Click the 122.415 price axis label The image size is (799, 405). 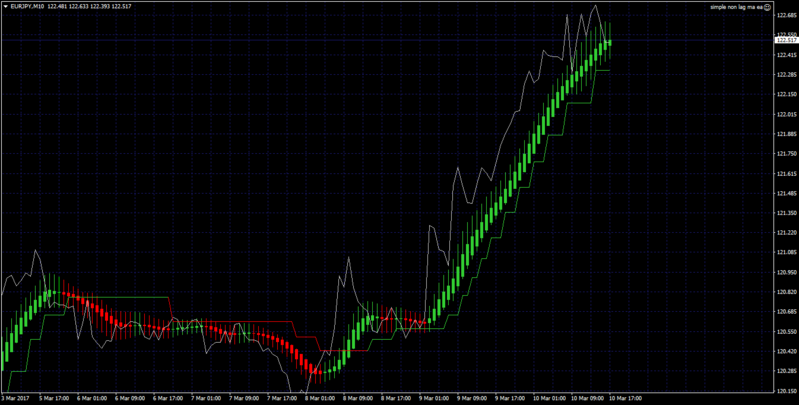(786, 55)
